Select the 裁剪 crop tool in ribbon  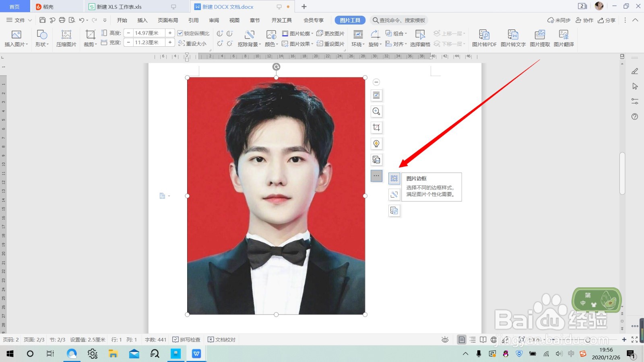click(x=90, y=39)
